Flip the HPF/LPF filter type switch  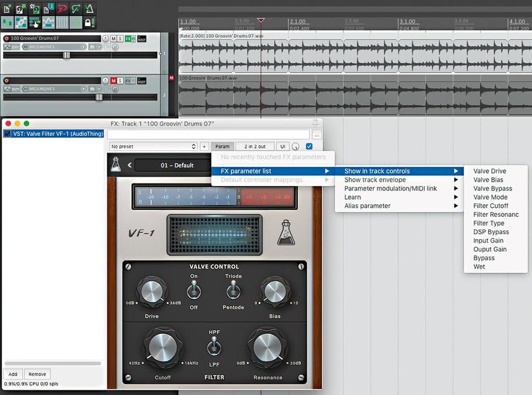[x=214, y=347]
